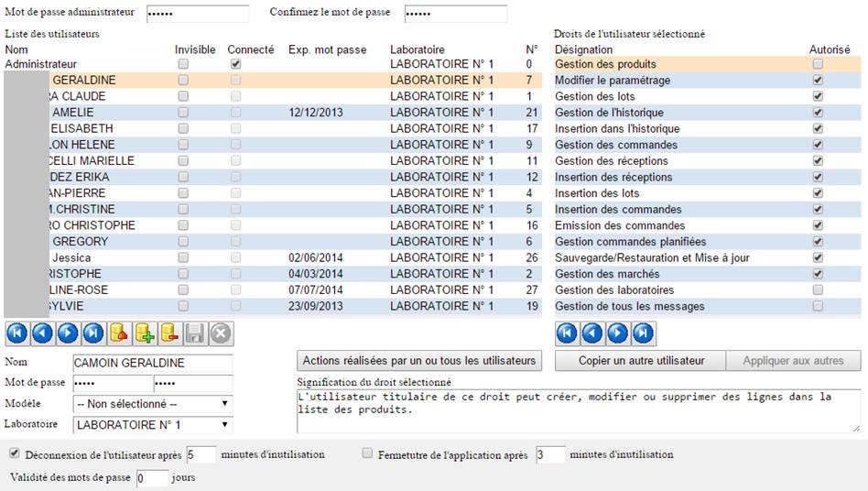Screen dimensions: 868x491
Task: Select the SYLVIE user row
Action: (x=272, y=306)
